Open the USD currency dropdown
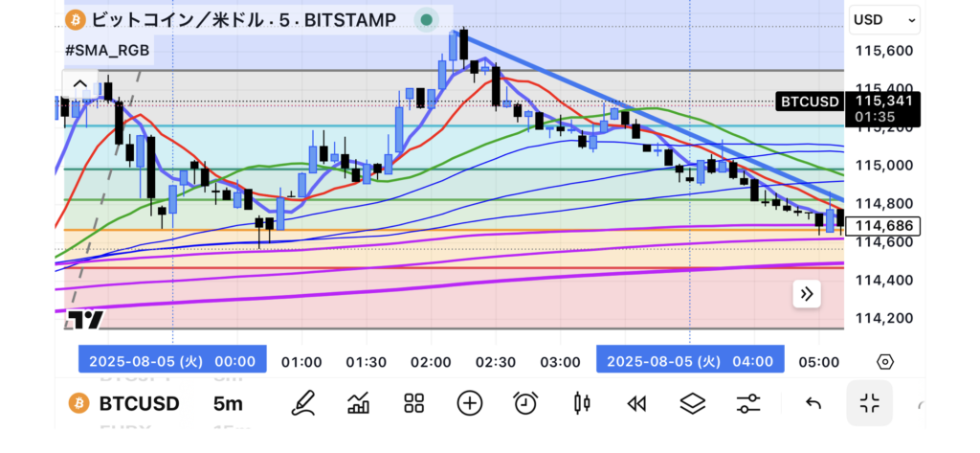 coord(884,19)
